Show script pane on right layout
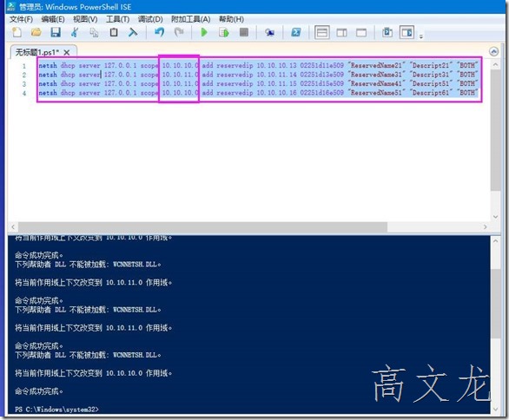This screenshot has height=420, width=509. click(341, 32)
